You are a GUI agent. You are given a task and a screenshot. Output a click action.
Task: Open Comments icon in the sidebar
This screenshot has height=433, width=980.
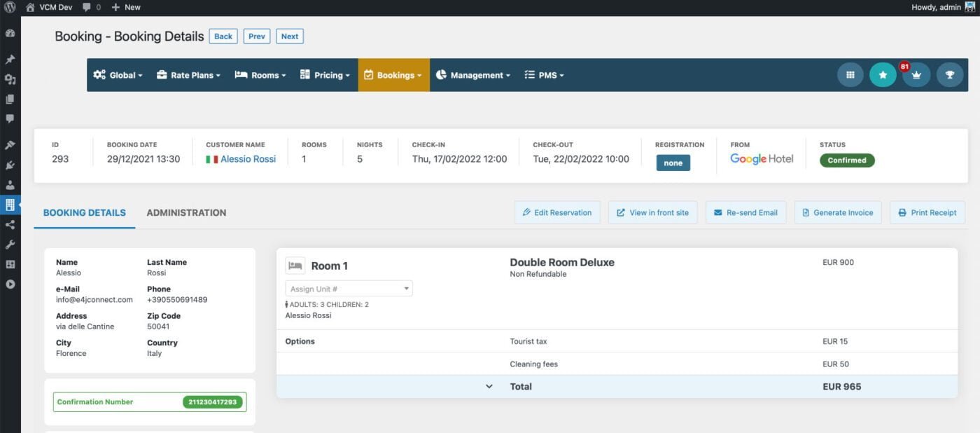tap(10, 118)
